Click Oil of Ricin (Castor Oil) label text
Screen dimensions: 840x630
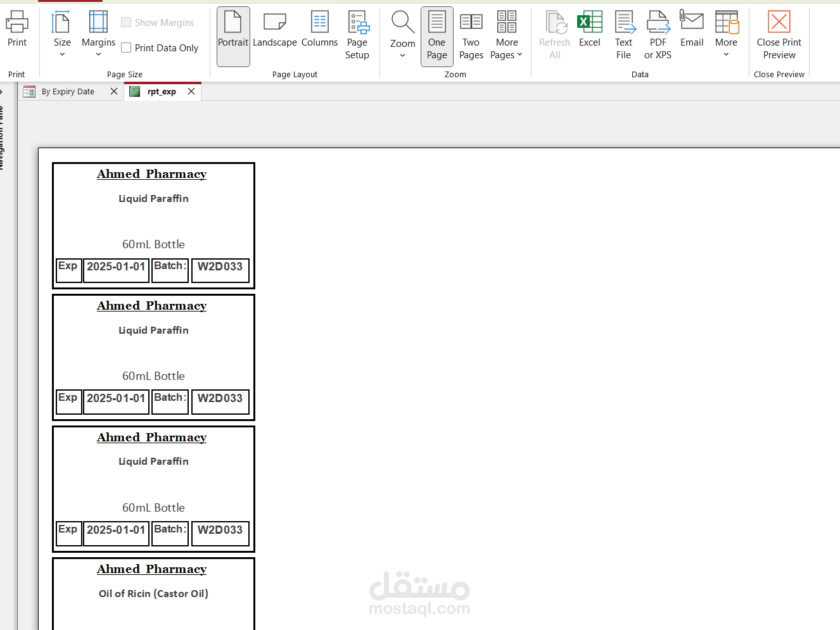coord(153,593)
